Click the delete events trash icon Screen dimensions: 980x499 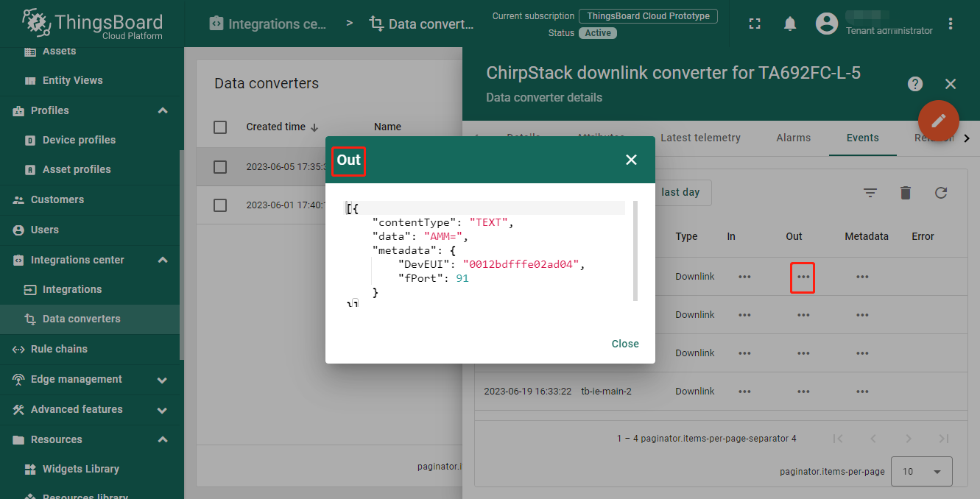(x=906, y=193)
